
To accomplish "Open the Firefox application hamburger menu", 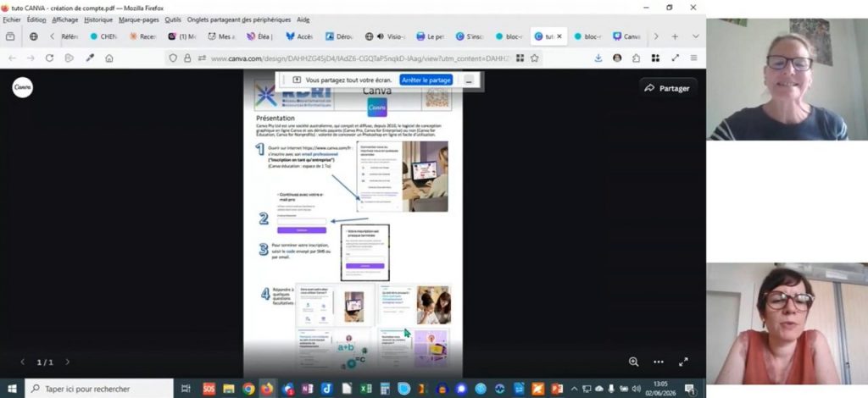I will (x=693, y=58).
